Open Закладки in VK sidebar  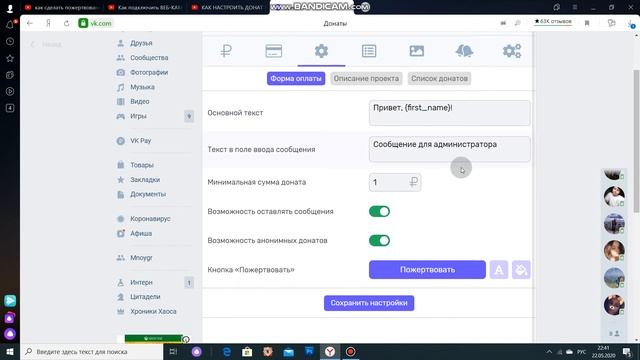coord(144,180)
